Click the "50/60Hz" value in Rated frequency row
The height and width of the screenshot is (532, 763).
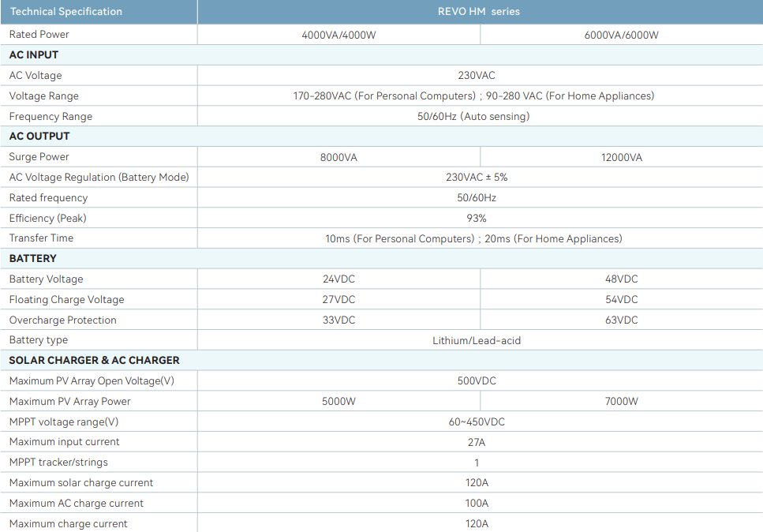[477, 197]
